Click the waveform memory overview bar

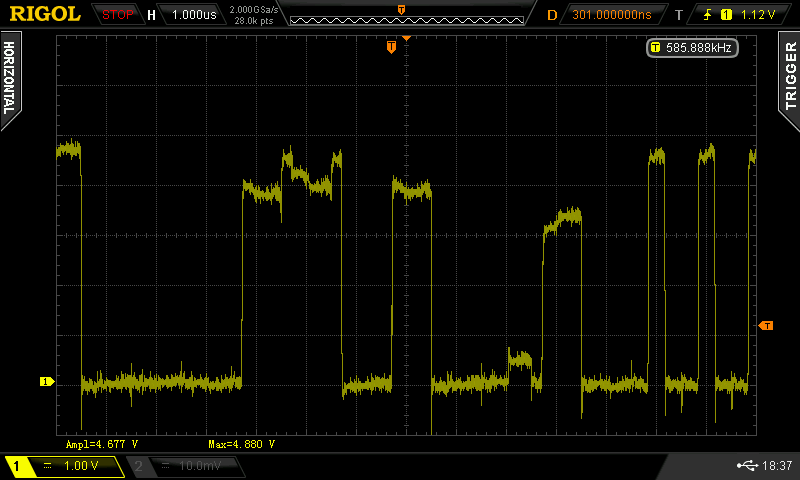401,15
